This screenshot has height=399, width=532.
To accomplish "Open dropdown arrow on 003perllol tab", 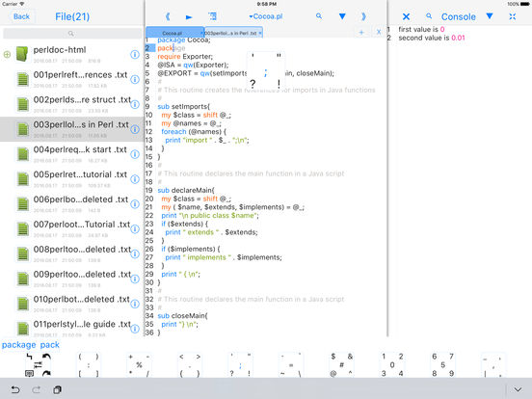I will 260,33.
